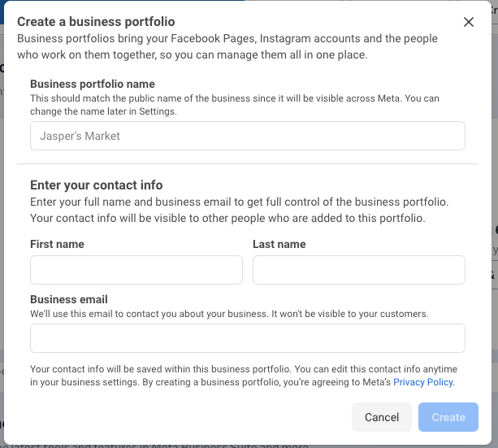Click the divider line above the contact info section
Screen dimensions: 498x448
point(248,163)
